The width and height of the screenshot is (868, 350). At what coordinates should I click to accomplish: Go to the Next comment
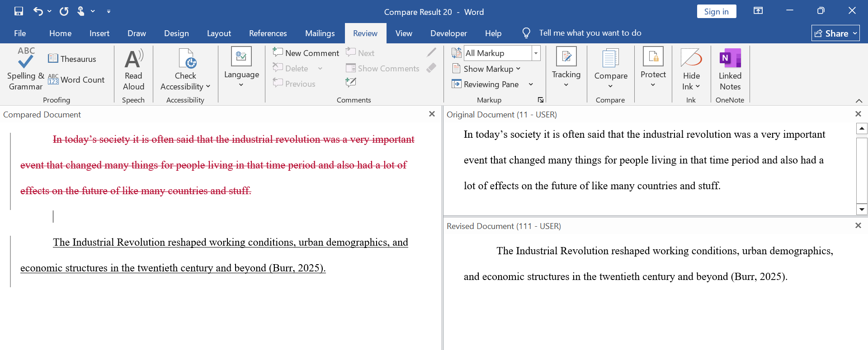pos(360,53)
